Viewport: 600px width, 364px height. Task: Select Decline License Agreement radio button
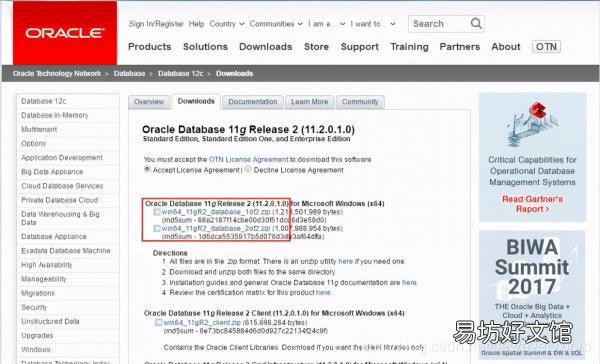point(248,169)
